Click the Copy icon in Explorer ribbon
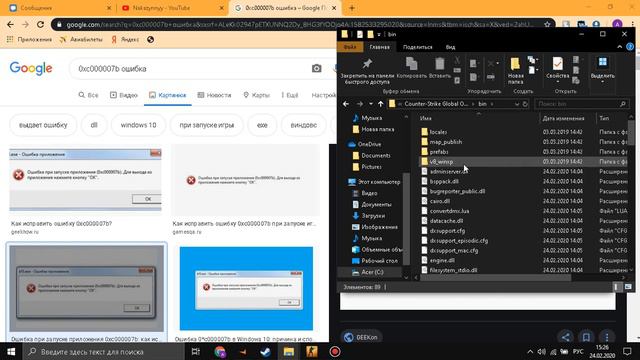The image size is (640, 360). 411,64
